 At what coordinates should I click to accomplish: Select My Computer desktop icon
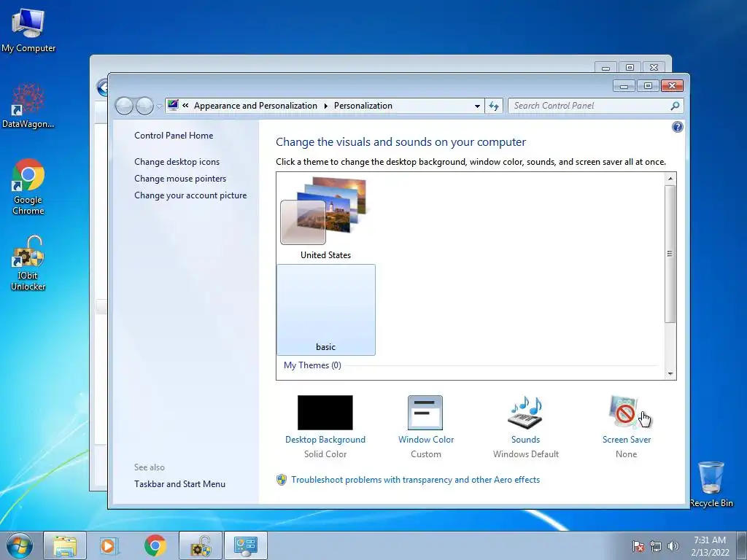(x=28, y=31)
